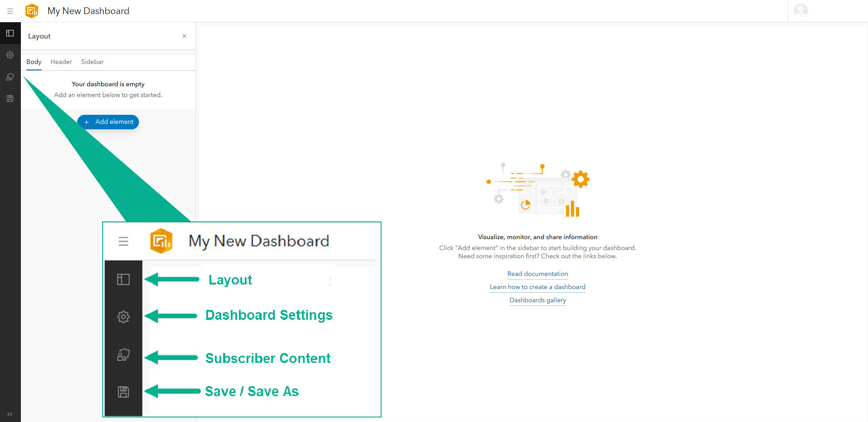This screenshot has width=868, height=422.
Task: Click the Add element button
Action: pyautogui.click(x=108, y=122)
